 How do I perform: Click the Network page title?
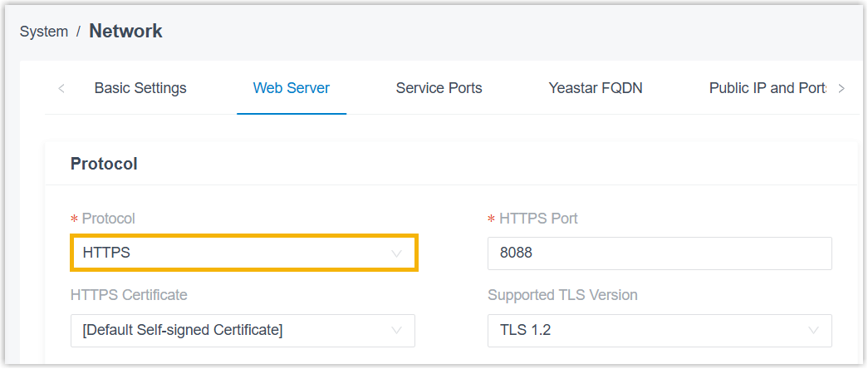(125, 32)
